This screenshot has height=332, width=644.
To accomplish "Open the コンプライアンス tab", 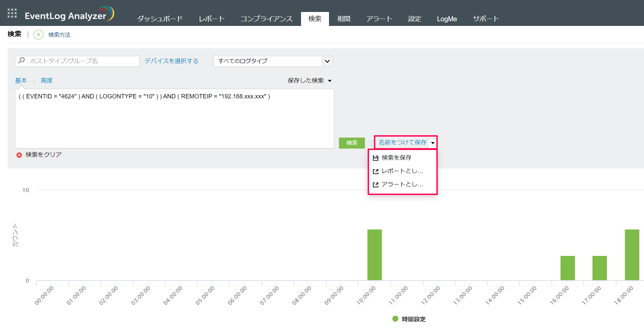I will click(266, 19).
